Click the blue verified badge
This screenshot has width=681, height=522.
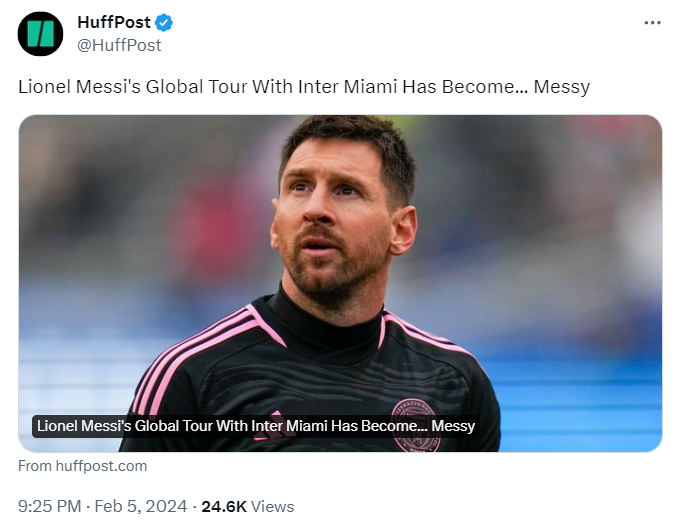pos(163,23)
